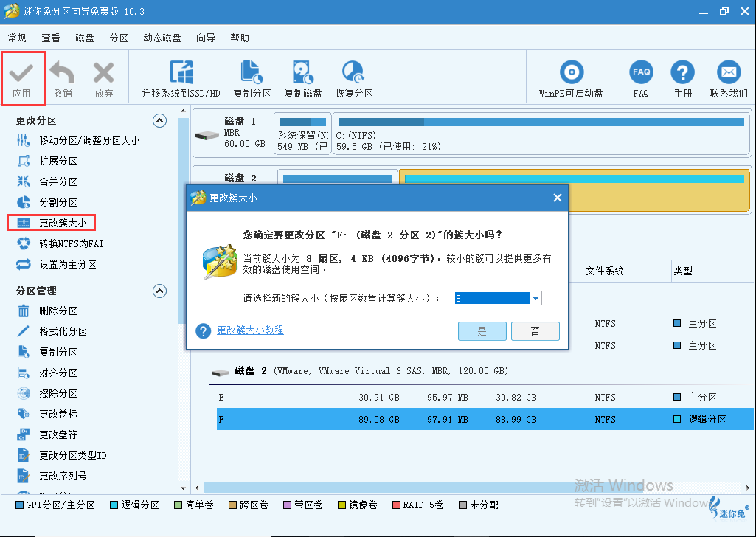
Task: Click 更改分区类型ID in the sidebar
Action: tap(61, 455)
